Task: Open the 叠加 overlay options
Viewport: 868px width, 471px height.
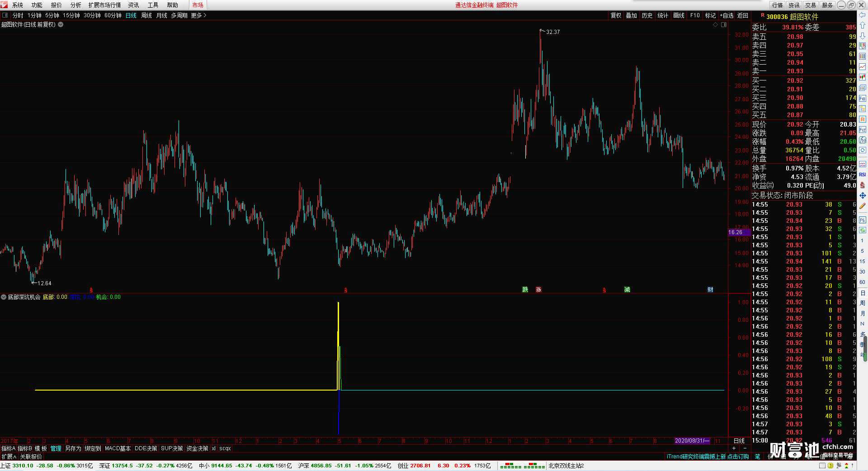Action: click(631, 15)
